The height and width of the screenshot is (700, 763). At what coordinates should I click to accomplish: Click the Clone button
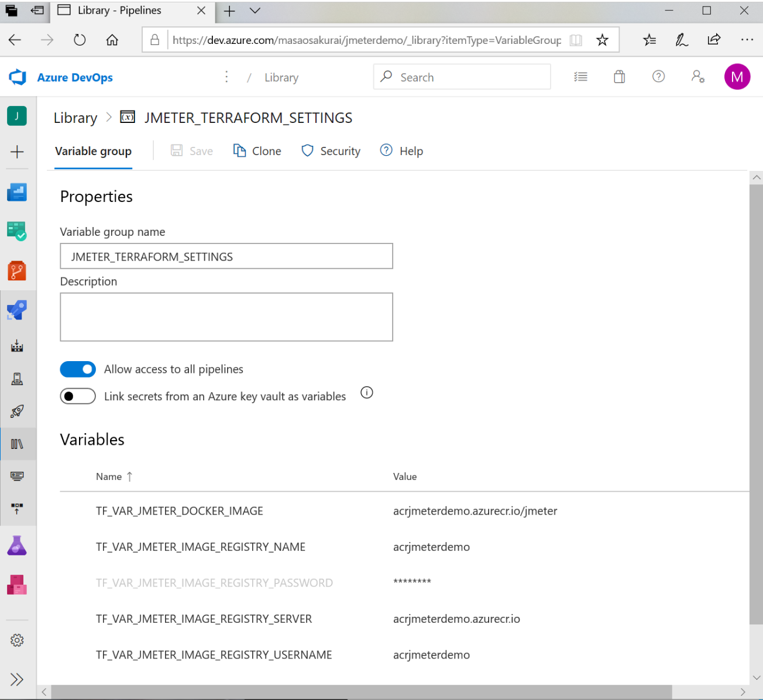coord(257,151)
